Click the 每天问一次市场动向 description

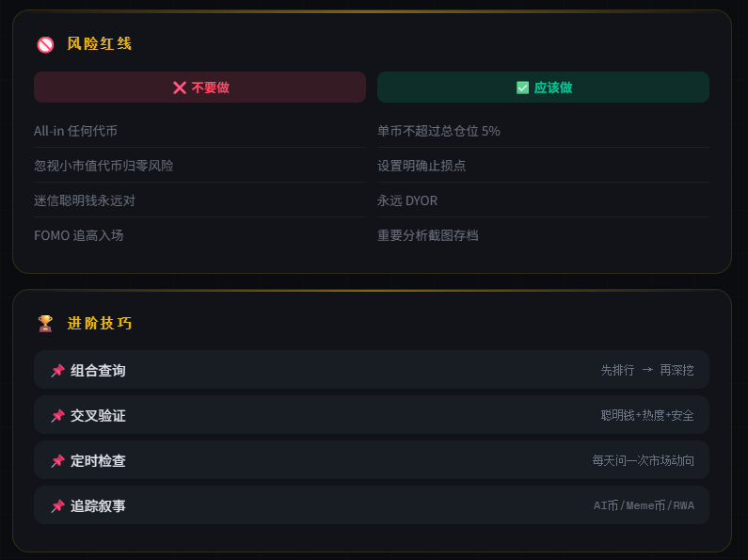[x=643, y=461]
